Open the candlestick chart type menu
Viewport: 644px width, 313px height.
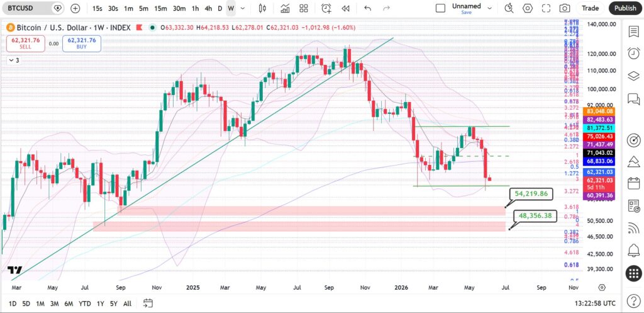[263, 8]
